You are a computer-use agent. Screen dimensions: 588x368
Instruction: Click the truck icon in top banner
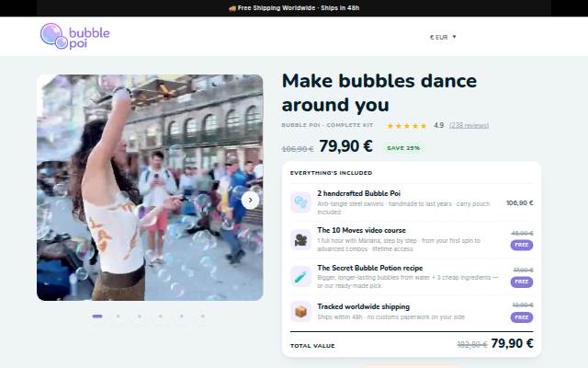coord(232,8)
